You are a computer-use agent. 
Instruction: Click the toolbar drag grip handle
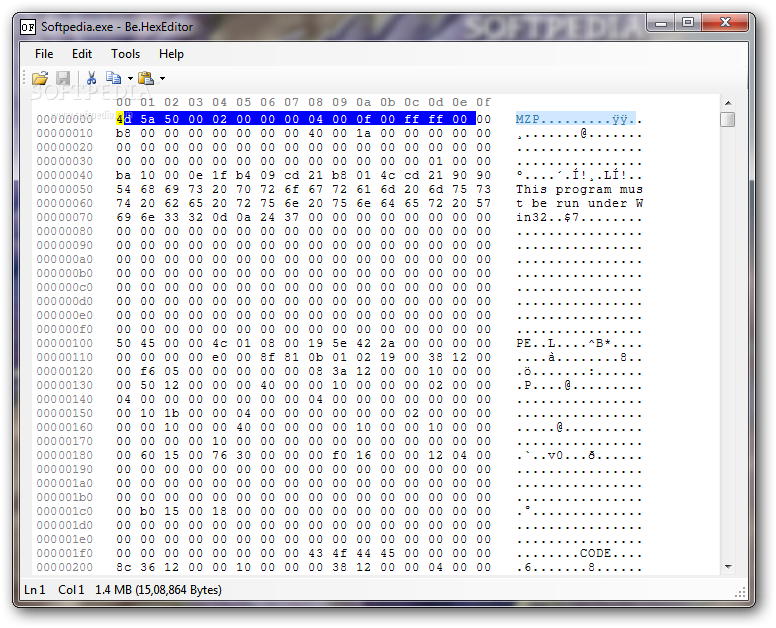(x=25, y=78)
